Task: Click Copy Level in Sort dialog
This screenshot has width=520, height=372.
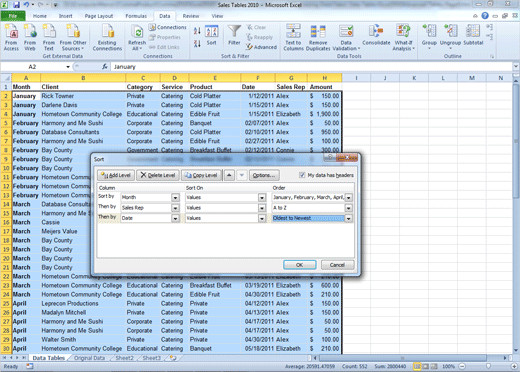Action: click(x=201, y=175)
